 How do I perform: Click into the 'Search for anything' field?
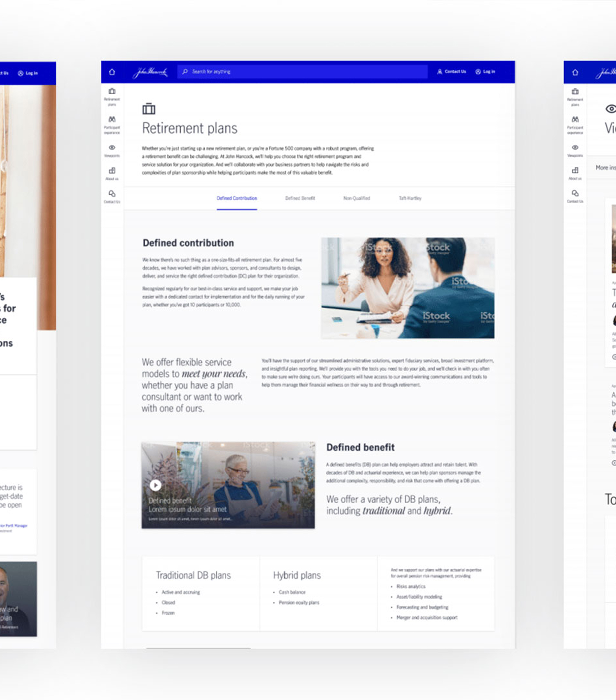303,71
